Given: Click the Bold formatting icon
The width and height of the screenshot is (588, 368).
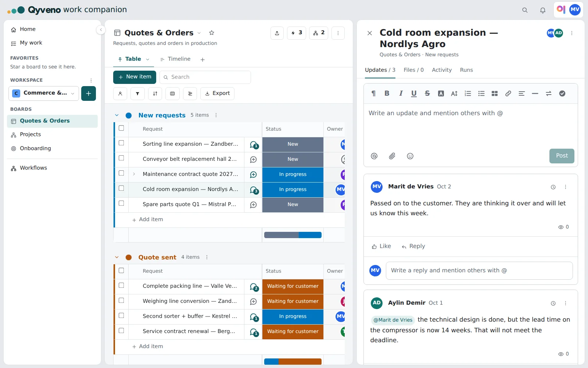Looking at the screenshot, I should (387, 93).
